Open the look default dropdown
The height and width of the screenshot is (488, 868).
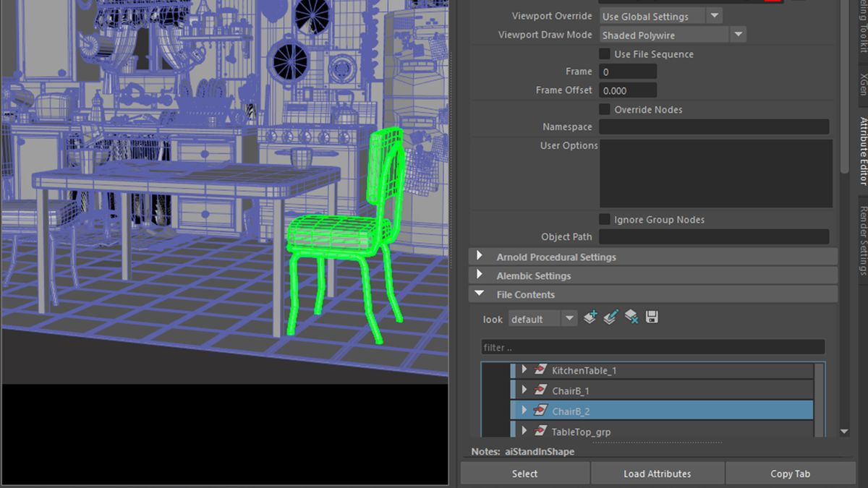tap(542, 319)
